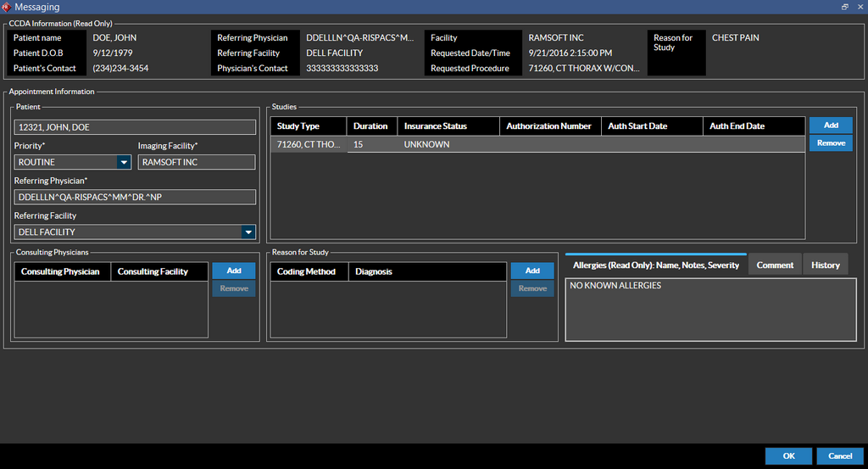
Task: Click the Patient name input field
Action: [x=135, y=127]
